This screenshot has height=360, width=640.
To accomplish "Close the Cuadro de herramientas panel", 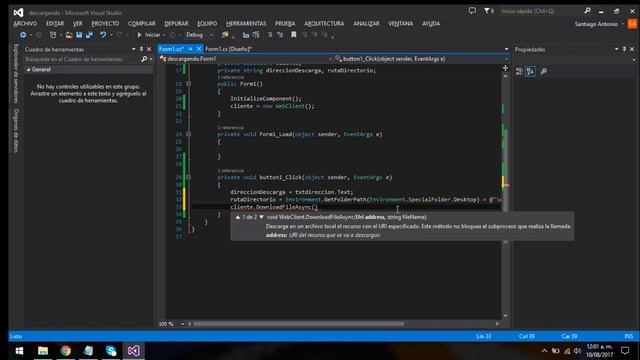I will point(149,49).
